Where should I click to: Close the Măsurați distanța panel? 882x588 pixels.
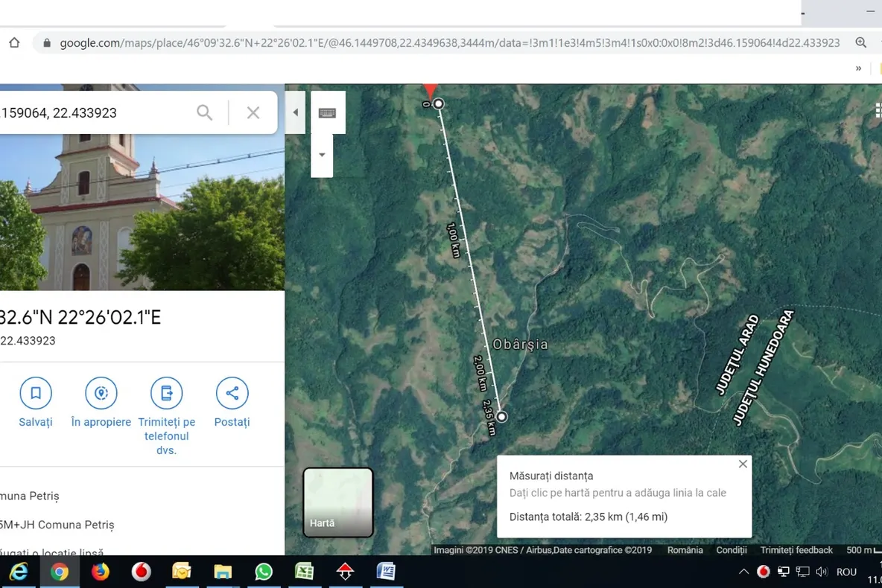point(743,464)
